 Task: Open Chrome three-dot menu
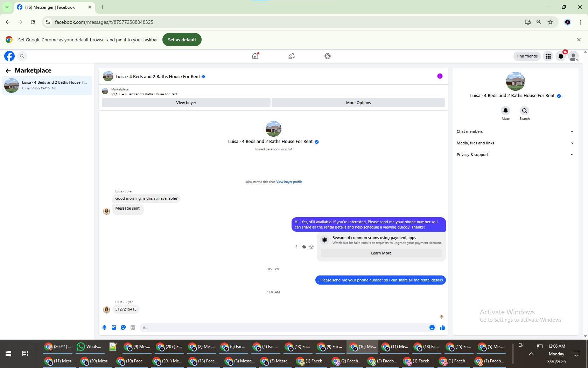[580, 22]
